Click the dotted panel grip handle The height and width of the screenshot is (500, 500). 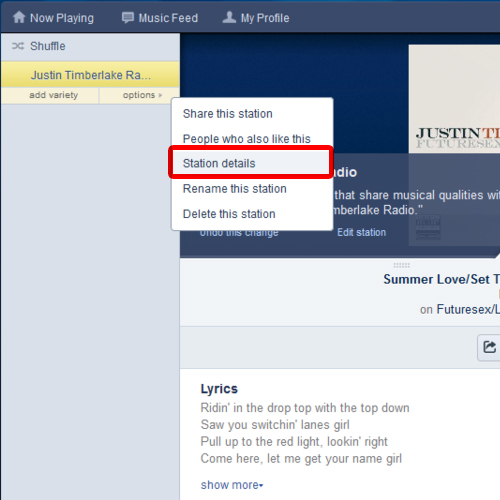click(401, 265)
